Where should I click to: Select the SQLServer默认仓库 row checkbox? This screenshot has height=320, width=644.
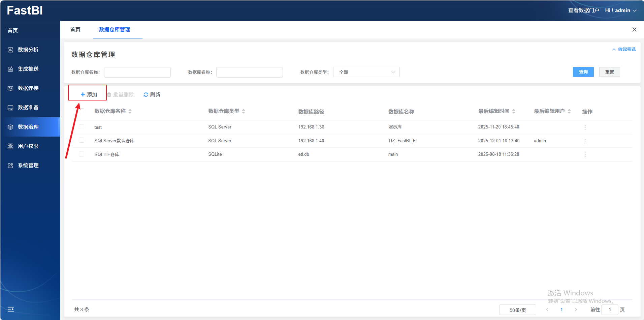(x=82, y=140)
